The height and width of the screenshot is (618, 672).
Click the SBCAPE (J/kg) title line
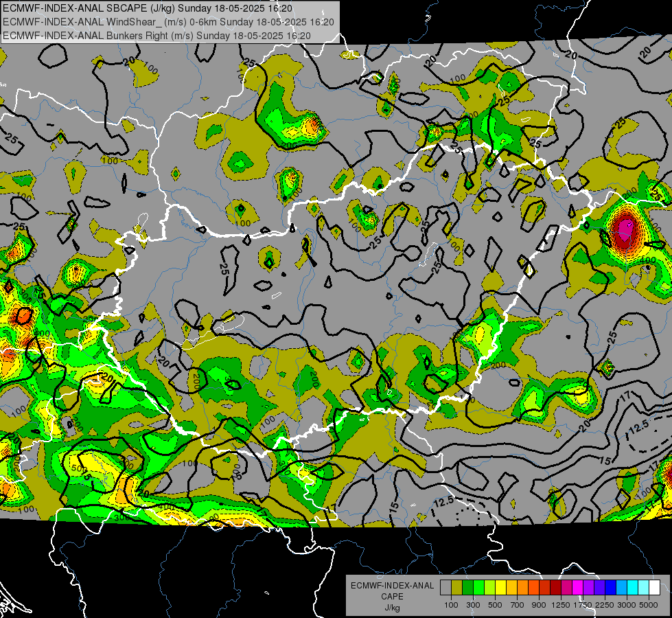148,8
